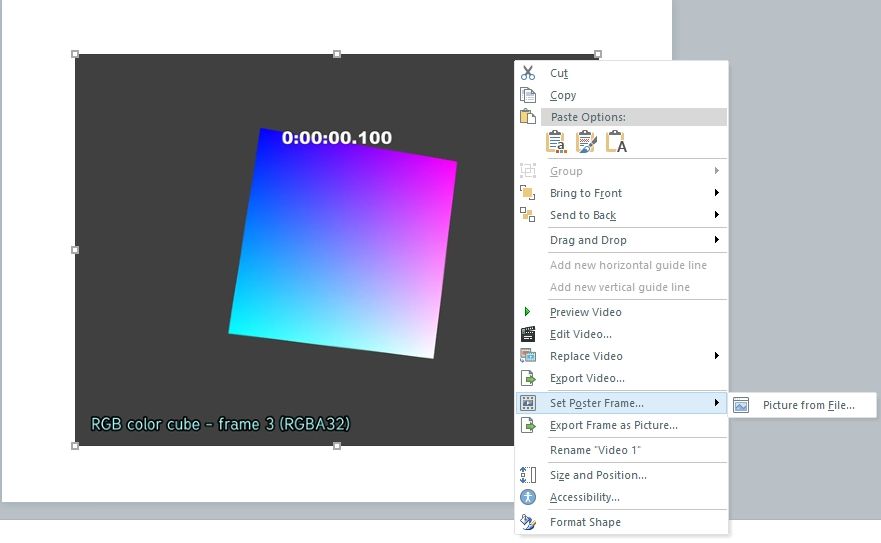
Task: Click the RGB color cube in video
Action: (343, 245)
